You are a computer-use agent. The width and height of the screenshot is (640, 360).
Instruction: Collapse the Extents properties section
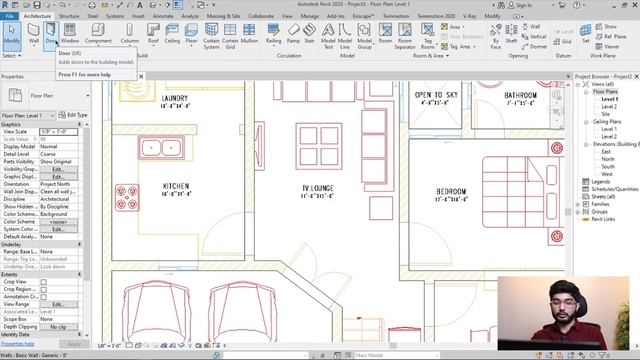pyautogui.click(x=79, y=274)
